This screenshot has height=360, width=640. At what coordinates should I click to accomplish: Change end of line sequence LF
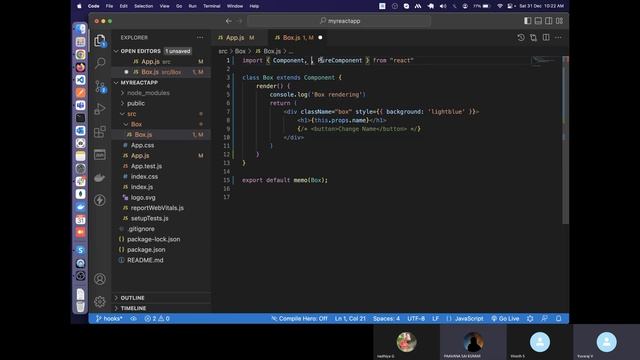pos(436,318)
